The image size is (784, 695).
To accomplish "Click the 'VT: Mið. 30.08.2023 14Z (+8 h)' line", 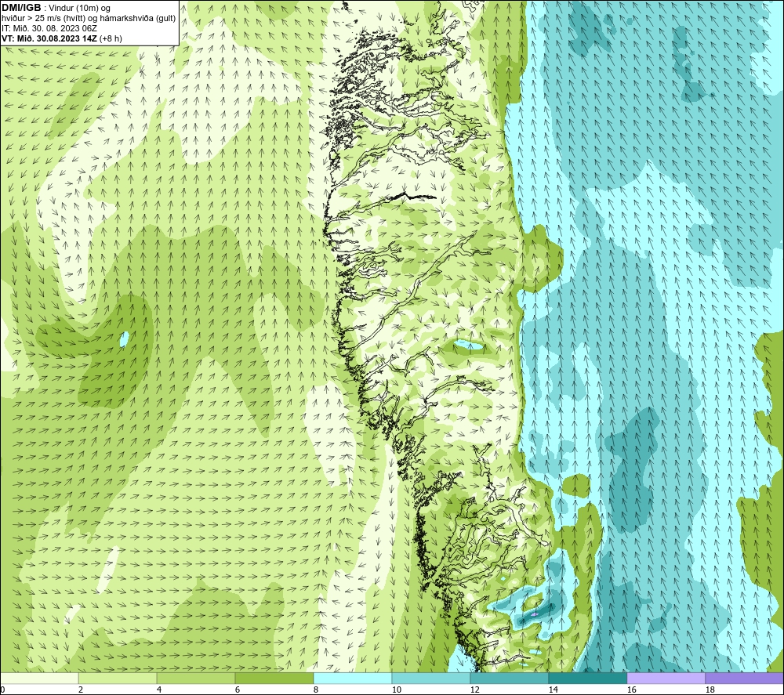I will click(x=61, y=38).
